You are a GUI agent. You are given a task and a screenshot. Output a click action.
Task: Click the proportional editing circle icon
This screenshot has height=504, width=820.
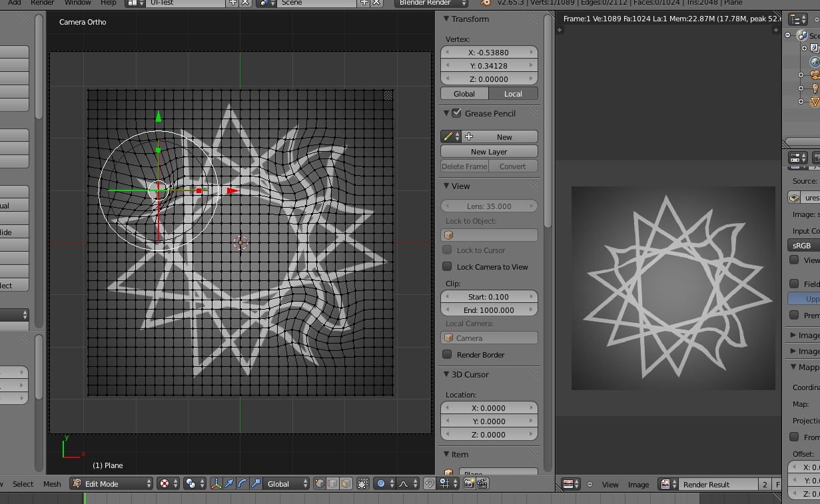coord(384,484)
